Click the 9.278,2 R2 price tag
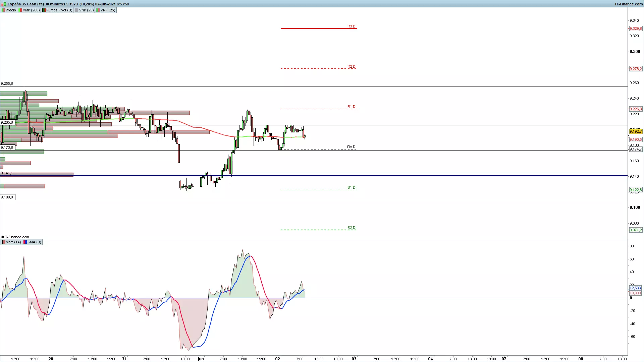The image size is (644, 362). point(636,69)
